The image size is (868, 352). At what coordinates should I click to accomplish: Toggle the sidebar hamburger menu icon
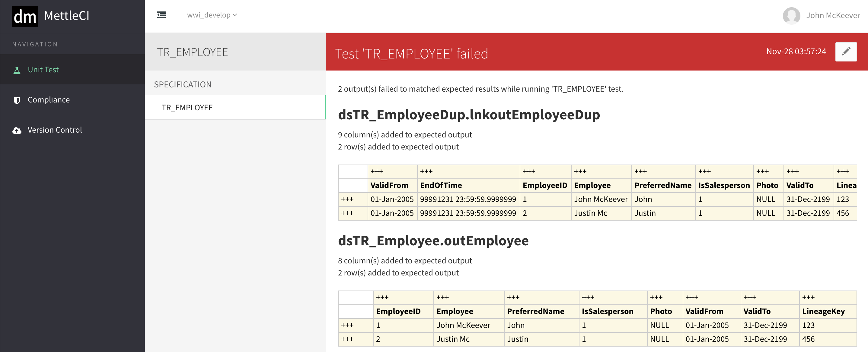(x=161, y=15)
